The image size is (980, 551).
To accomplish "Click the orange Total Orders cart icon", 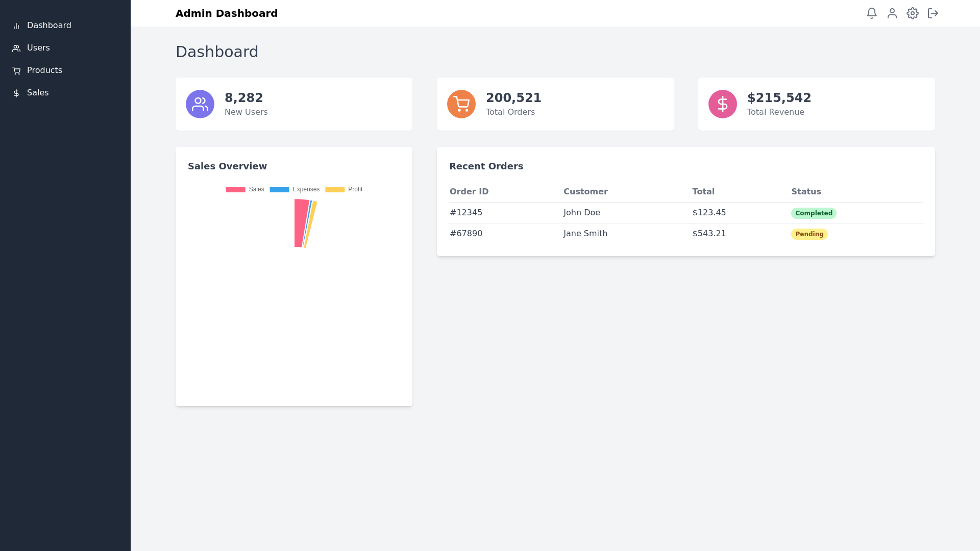I will pos(461,104).
